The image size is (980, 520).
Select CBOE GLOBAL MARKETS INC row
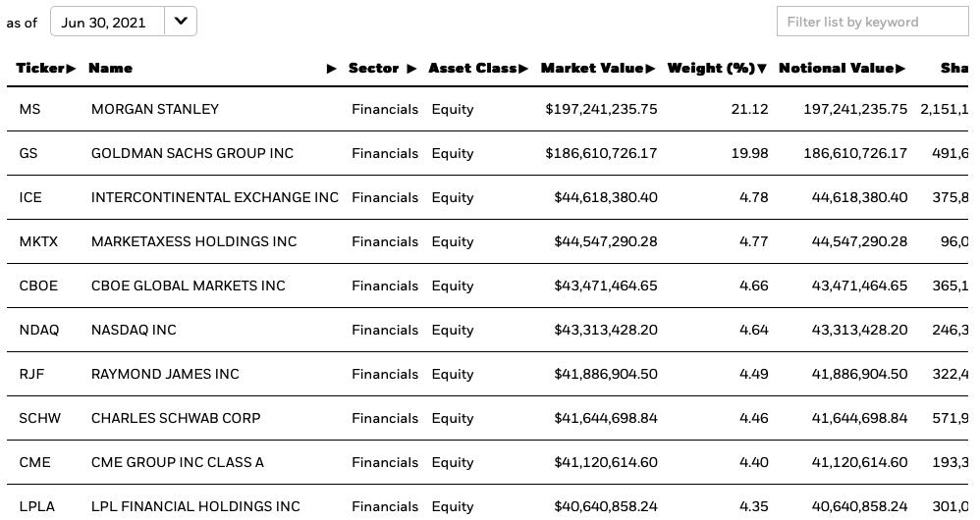(x=487, y=286)
